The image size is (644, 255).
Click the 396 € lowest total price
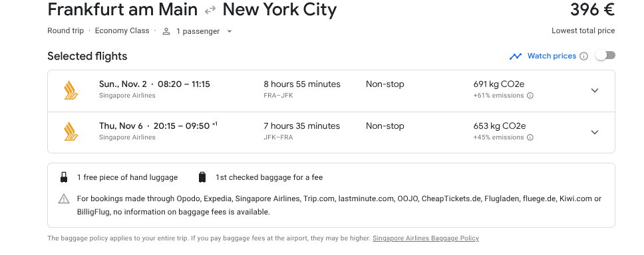[592, 10]
